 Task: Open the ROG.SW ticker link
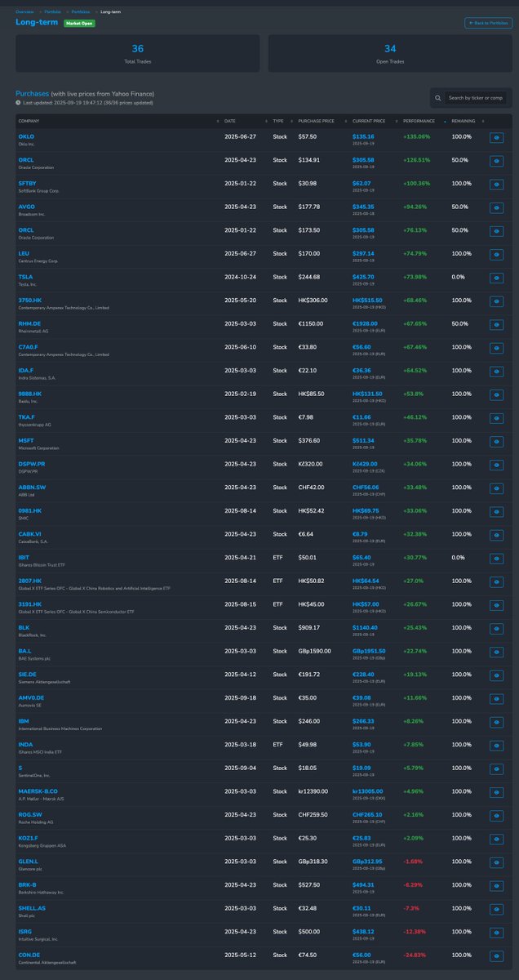point(29,814)
